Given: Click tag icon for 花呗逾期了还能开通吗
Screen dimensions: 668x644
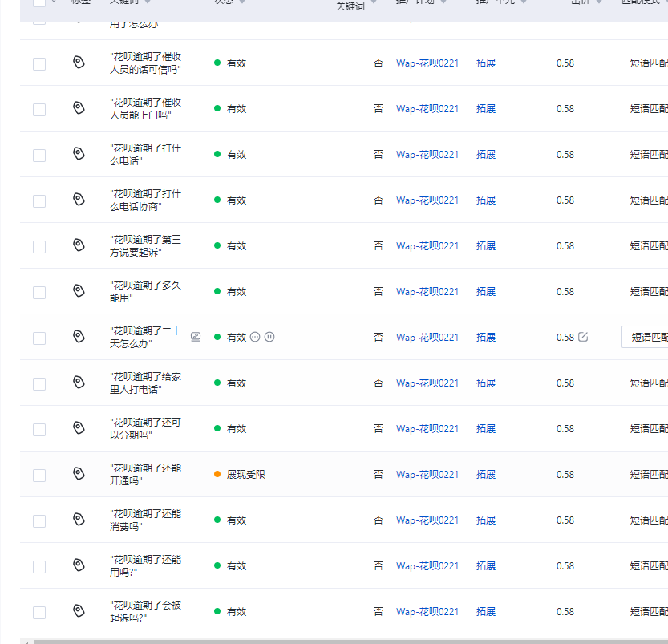Looking at the screenshot, I should [79, 474].
